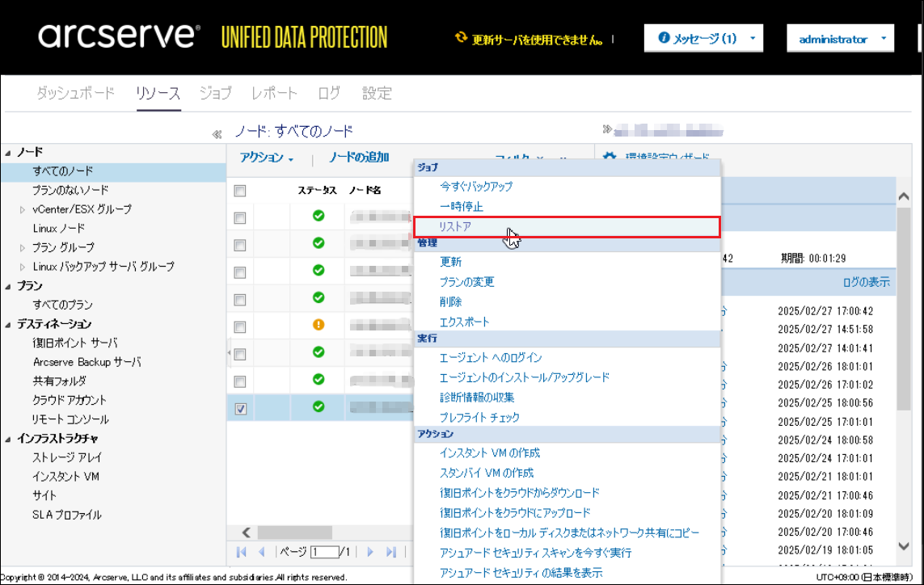Choose エクスポート menu item
The width and height of the screenshot is (924, 585).
pos(464,322)
